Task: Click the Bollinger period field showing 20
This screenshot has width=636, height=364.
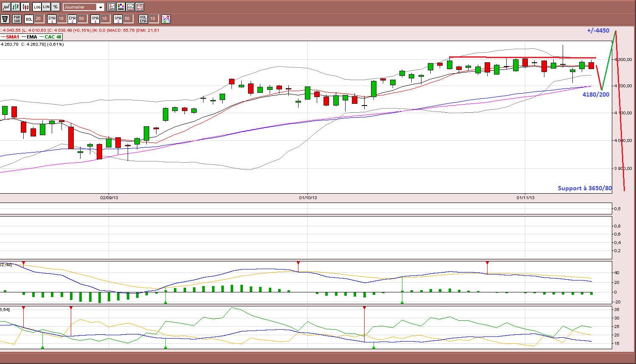Action: (39, 19)
